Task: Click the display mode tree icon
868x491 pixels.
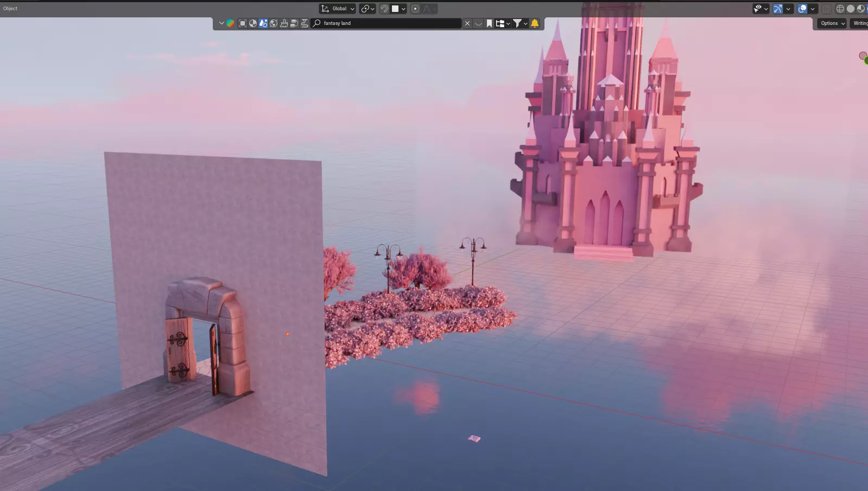Action: pyautogui.click(x=500, y=23)
